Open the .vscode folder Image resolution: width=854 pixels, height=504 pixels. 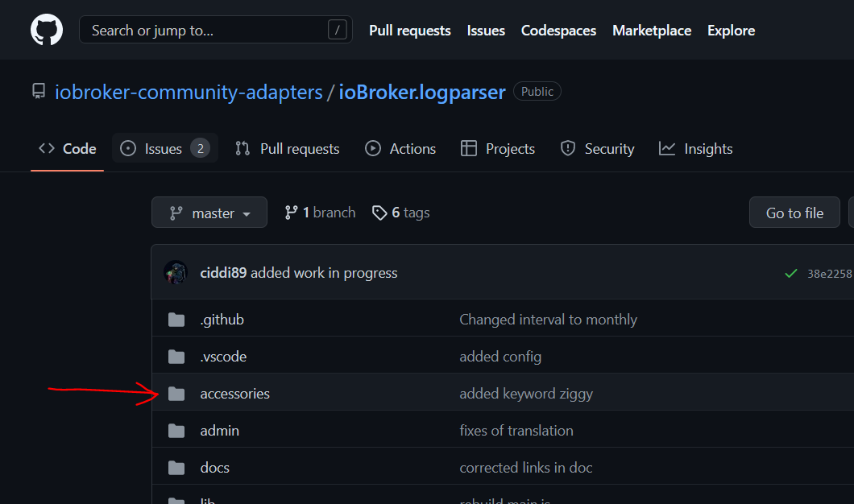point(223,357)
